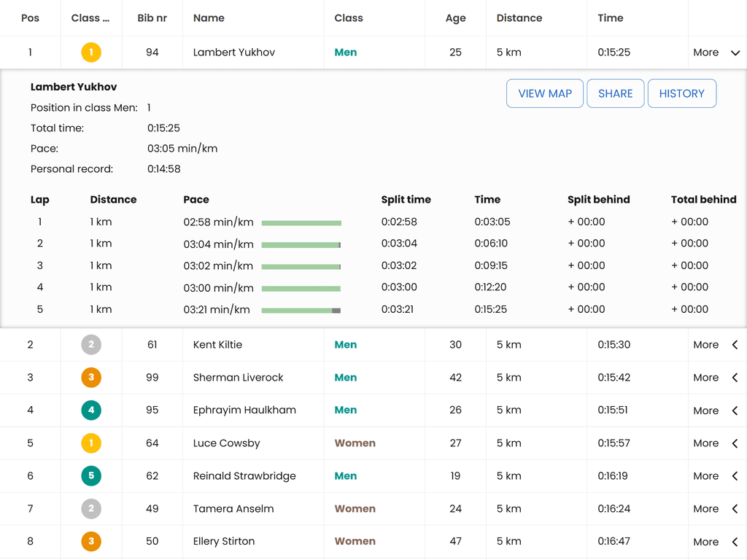Sort results by Name column header

click(x=209, y=18)
